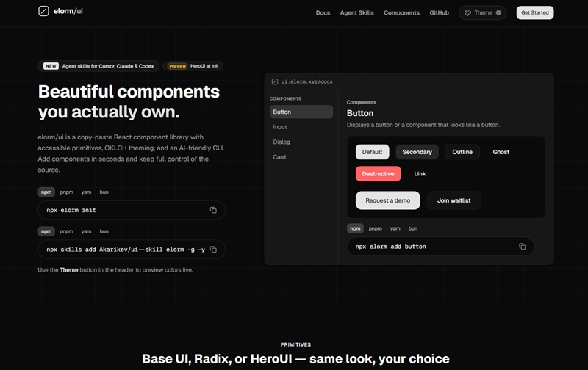Click the npx elorm init command text
Screen dimensions: 588x370
point(71,210)
